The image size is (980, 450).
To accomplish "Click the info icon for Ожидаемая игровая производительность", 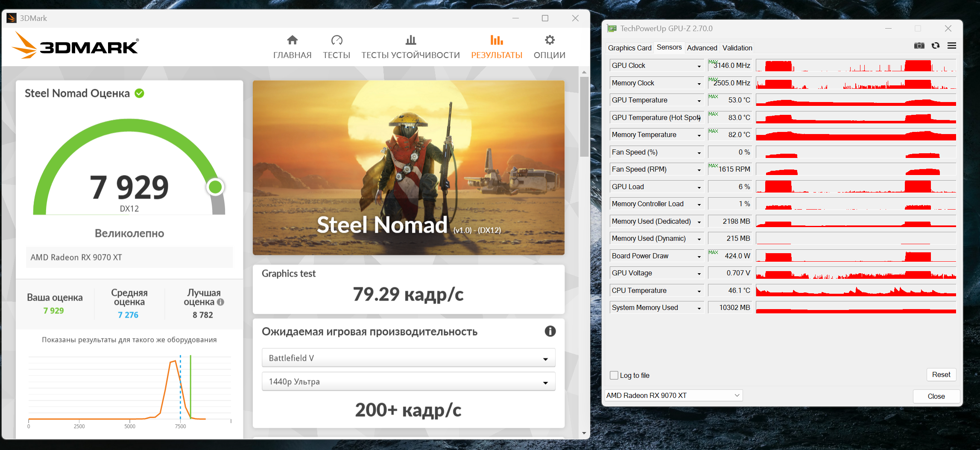I will pyautogui.click(x=550, y=331).
